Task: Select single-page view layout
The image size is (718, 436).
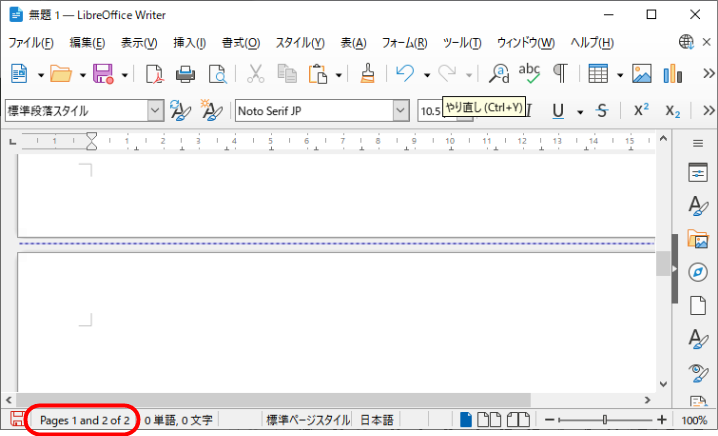Action: point(466,419)
